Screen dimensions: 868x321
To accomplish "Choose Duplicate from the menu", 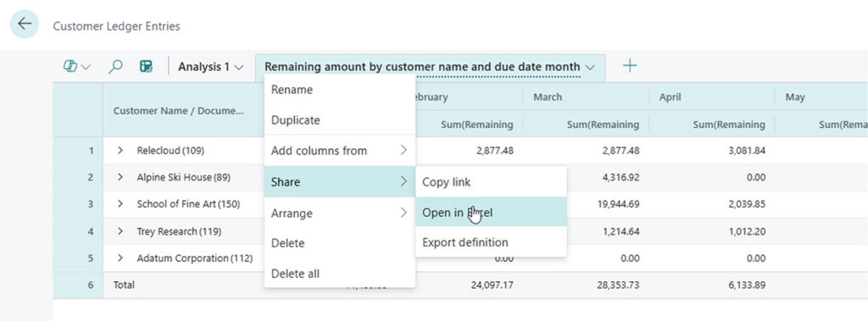I will [x=340, y=120].
